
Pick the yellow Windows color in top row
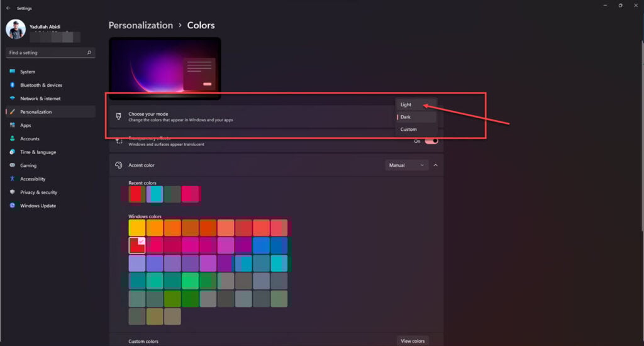click(136, 228)
